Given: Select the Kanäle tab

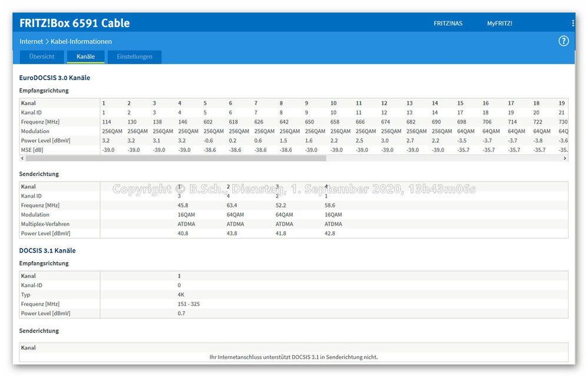Looking at the screenshot, I should click(x=85, y=57).
